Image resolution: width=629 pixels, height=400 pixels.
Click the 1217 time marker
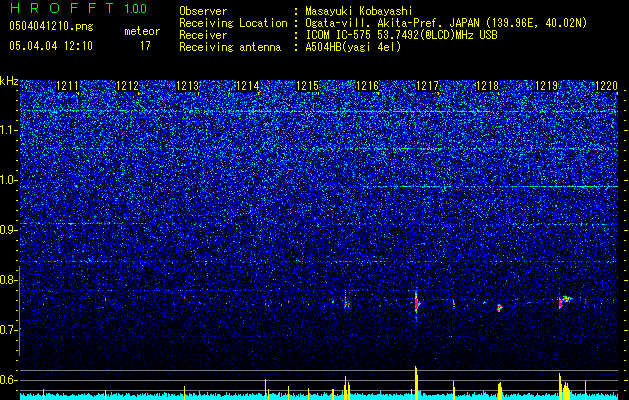(x=427, y=86)
